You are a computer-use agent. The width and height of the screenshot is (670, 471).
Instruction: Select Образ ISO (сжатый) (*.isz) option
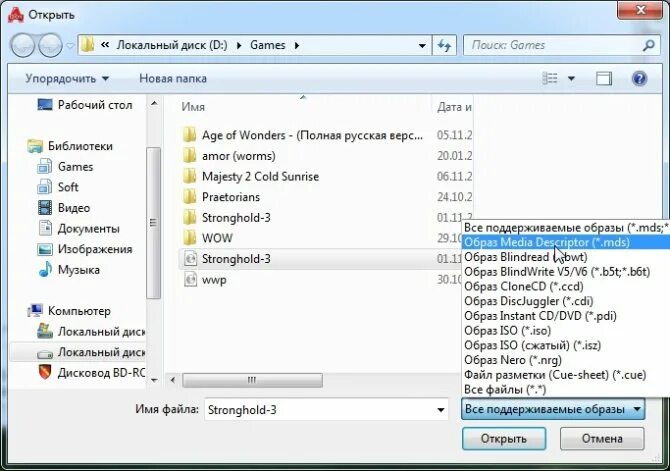(x=566, y=345)
